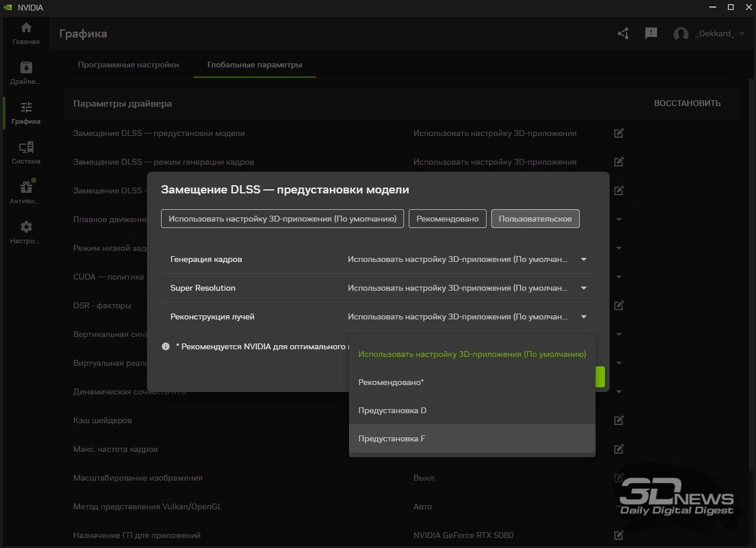
Task: Click the share icon in the header
Action: click(623, 33)
